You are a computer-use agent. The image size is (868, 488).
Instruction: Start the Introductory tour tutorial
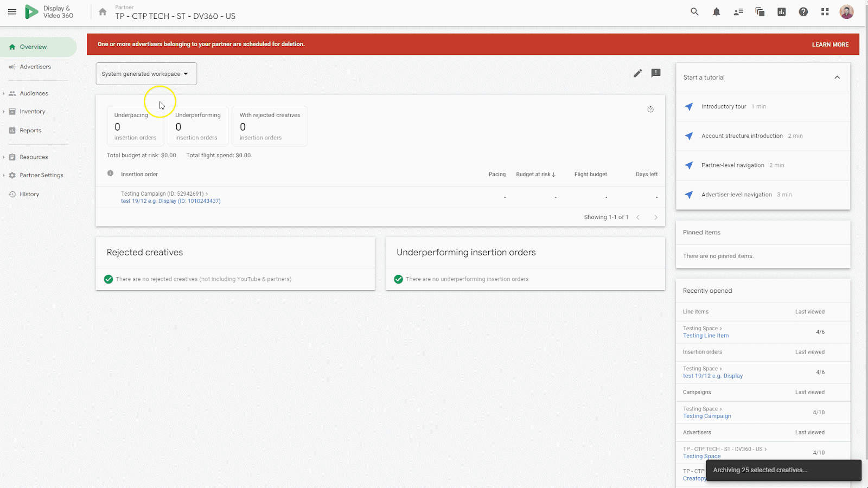tap(724, 106)
